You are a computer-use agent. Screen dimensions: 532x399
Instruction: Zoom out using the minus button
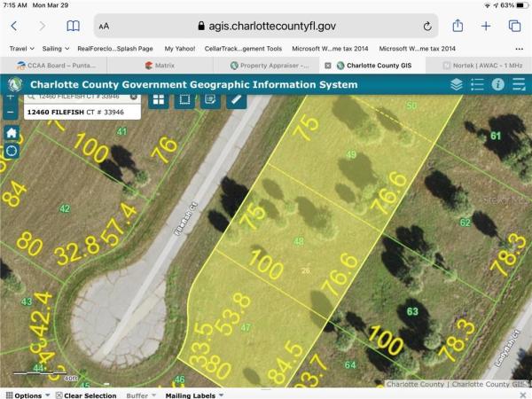tap(11, 113)
